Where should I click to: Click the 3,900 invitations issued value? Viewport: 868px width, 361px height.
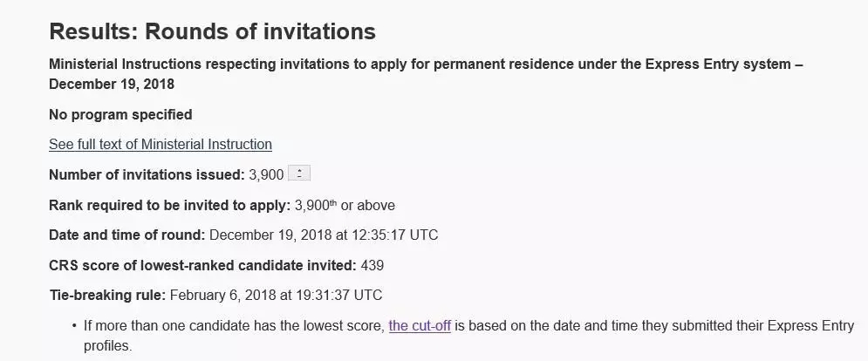[266, 174]
